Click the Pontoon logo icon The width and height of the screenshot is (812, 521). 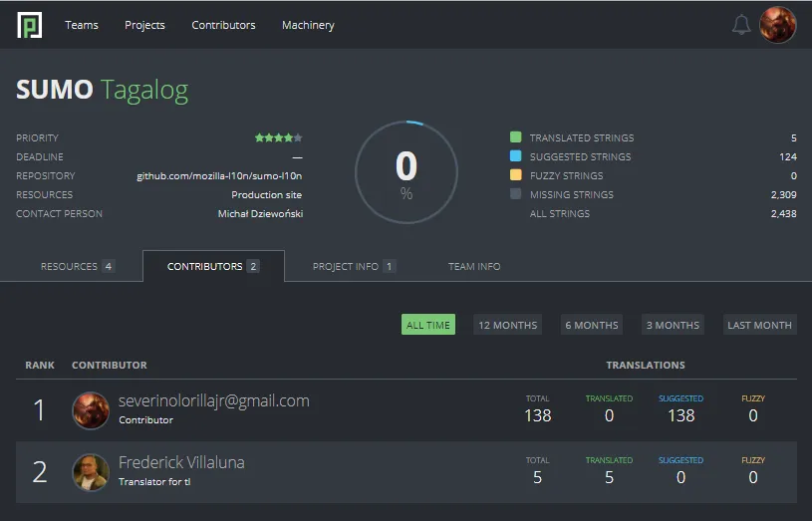coord(30,25)
